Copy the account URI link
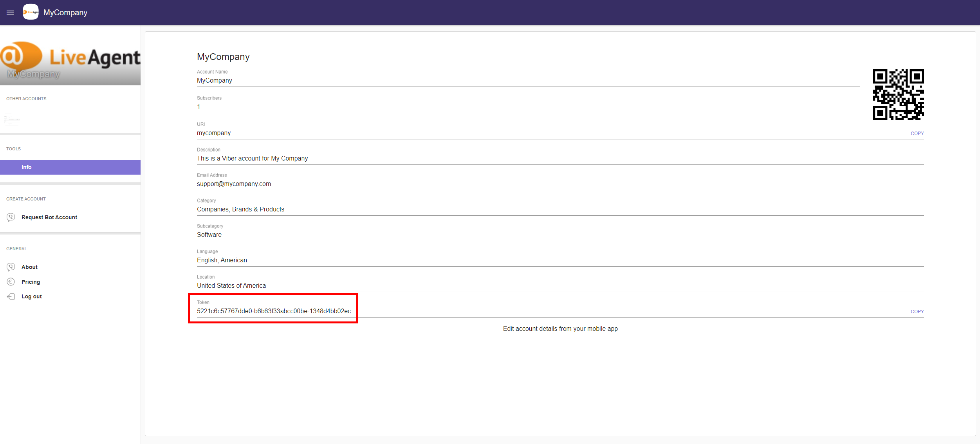The height and width of the screenshot is (444, 980). click(x=917, y=133)
